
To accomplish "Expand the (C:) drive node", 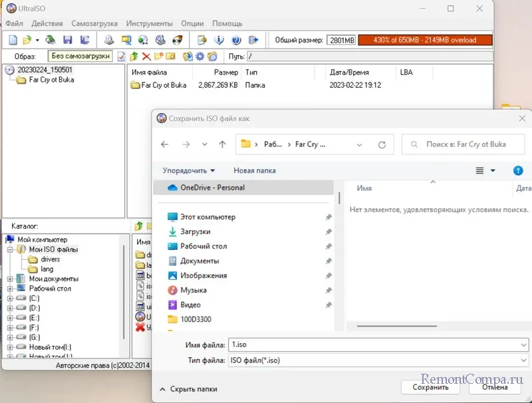I will click(x=10, y=299).
